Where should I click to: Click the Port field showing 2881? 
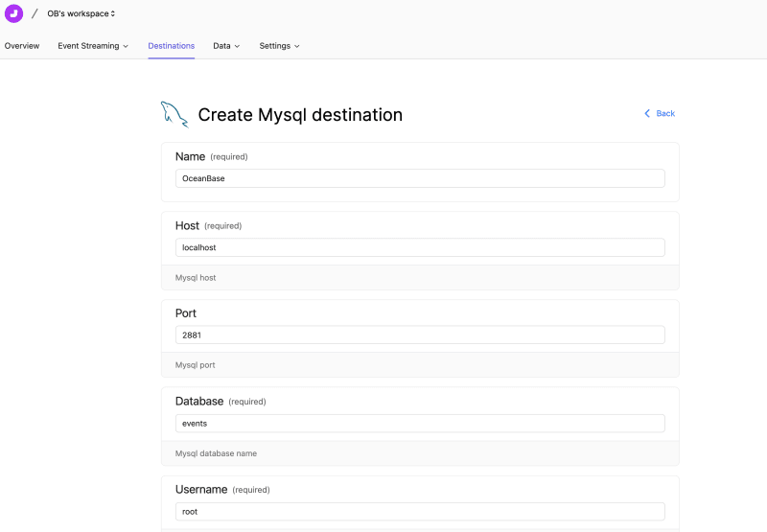coord(420,335)
